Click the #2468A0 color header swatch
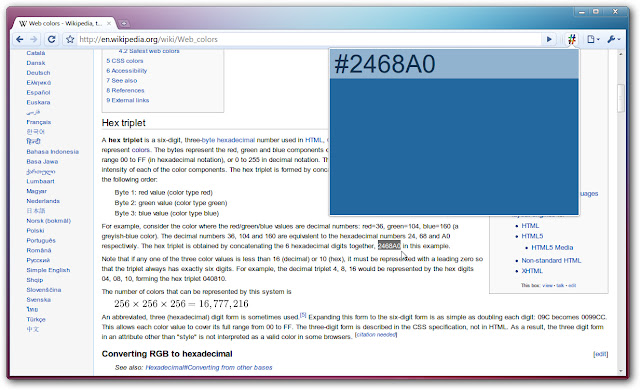The height and width of the screenshot is (390, 640). pyautogui.click(x=454, y=64)
